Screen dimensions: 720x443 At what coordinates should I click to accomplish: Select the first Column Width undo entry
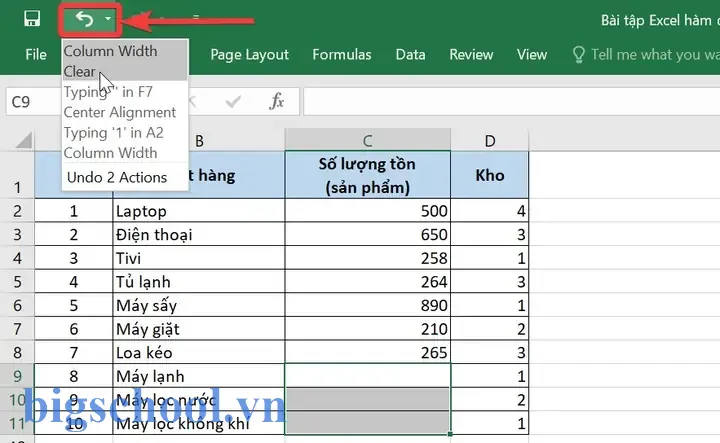point(125,51)
